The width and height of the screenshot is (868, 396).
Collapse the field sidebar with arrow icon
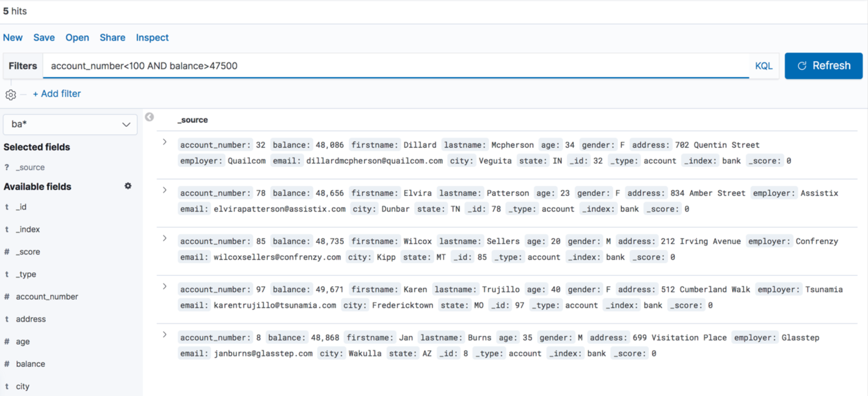click(149, 117)
